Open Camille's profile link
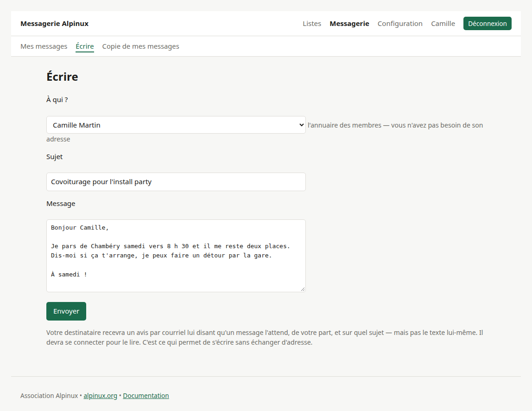Viewport: 532px width, 411px height. (x=443, y=24)
